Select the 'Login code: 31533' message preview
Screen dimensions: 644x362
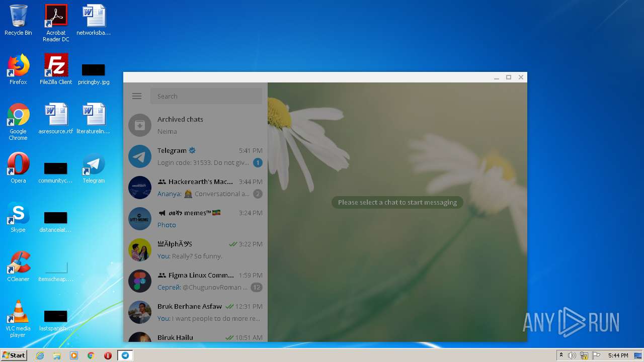(203, 162)
